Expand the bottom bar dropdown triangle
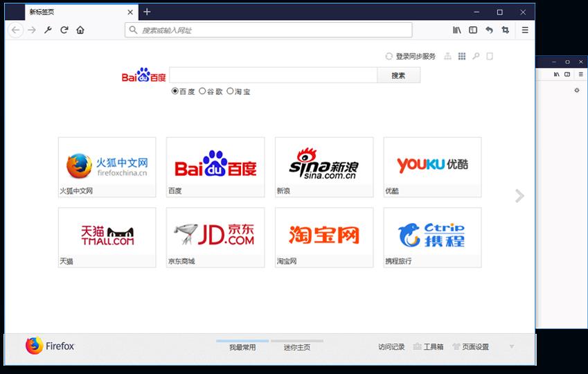The image size is (588, 374). [x=512, y=346]
